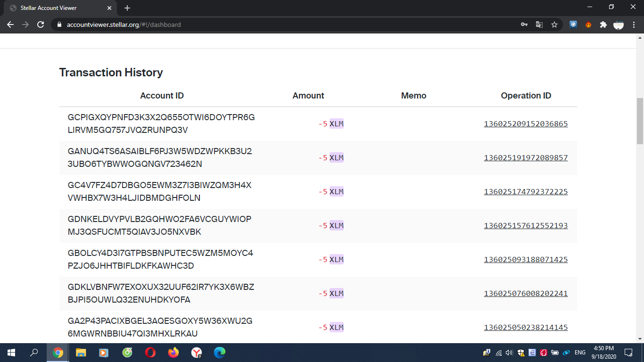The image size is (644, 362).
Task: Launch Opera from the taskbar
Action: [x=150, y=353]
